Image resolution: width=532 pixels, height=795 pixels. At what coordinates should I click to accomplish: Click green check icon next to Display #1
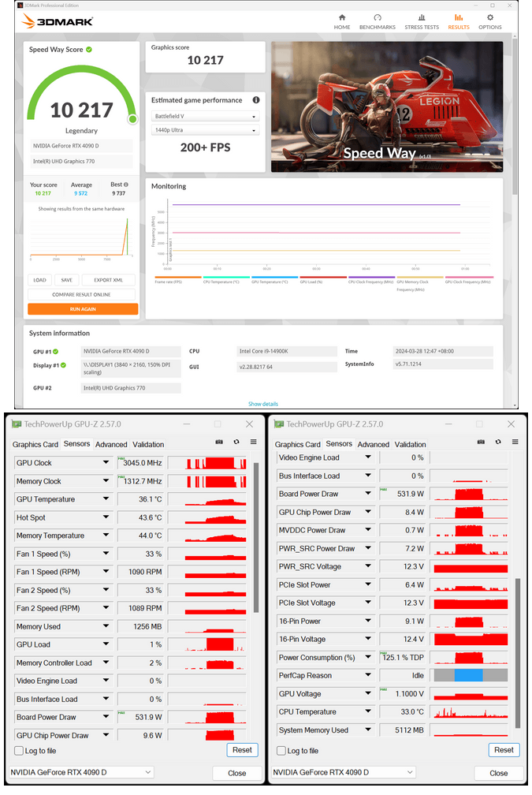click(63, 365)
